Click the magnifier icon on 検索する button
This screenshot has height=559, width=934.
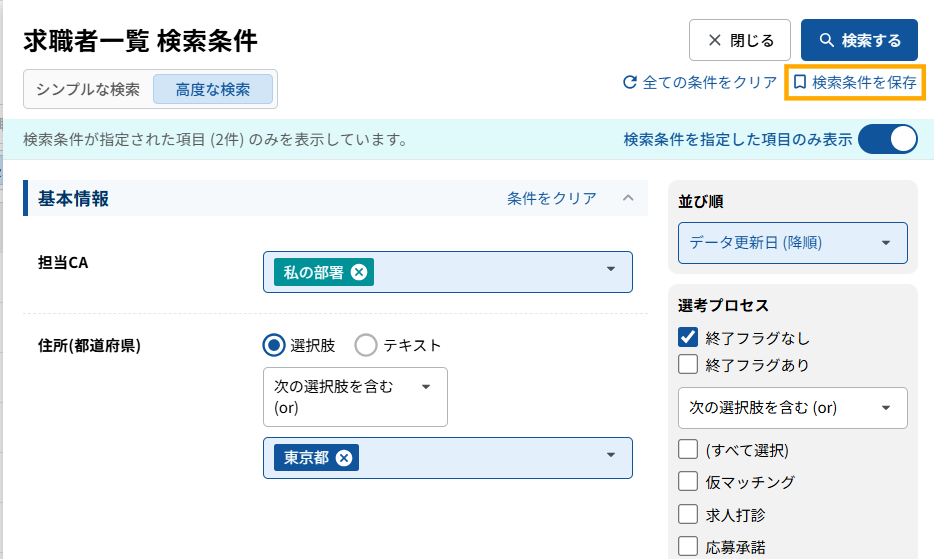pos(826,41)
